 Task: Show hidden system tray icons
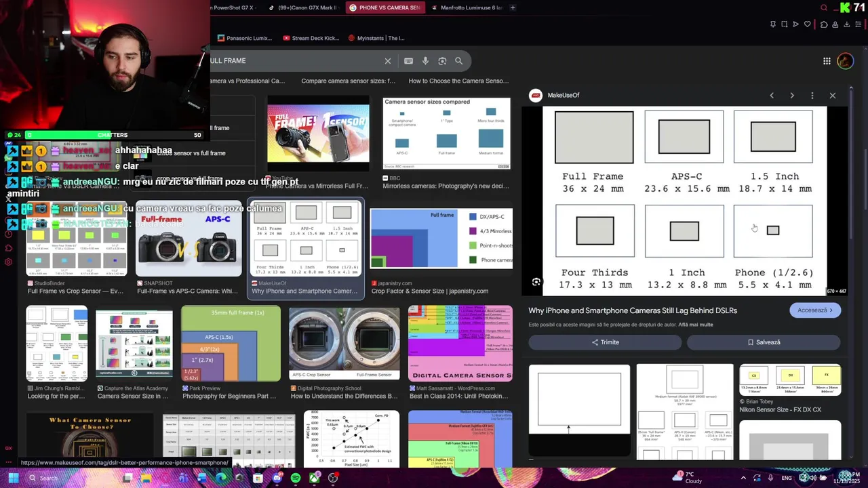click(x=743, y=478)
